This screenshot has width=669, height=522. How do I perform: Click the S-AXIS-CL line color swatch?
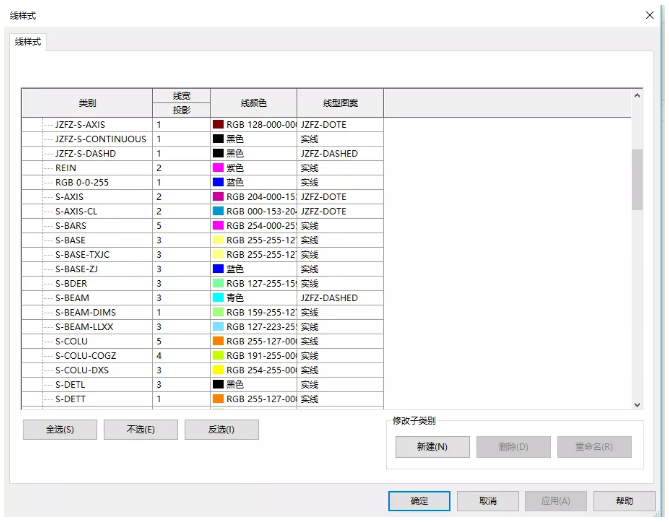tap(218, 211)
